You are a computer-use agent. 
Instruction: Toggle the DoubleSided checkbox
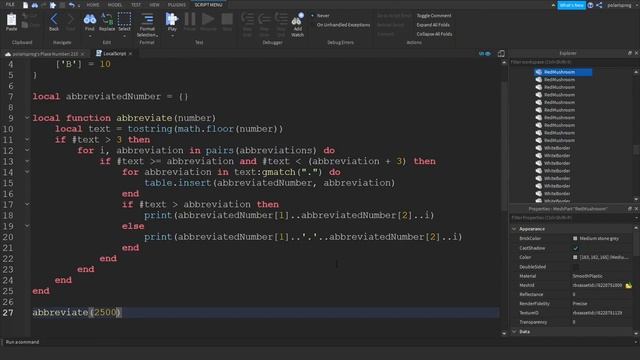(x=576, y=267)
